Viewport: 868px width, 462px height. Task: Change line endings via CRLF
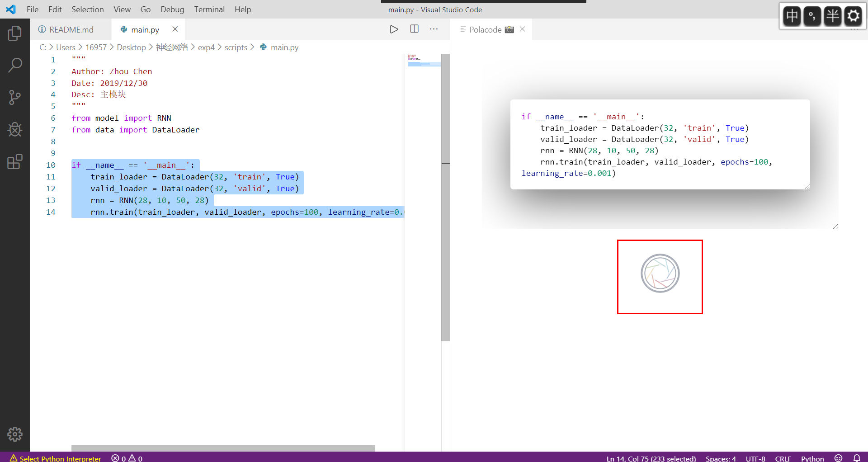point(783,458)
